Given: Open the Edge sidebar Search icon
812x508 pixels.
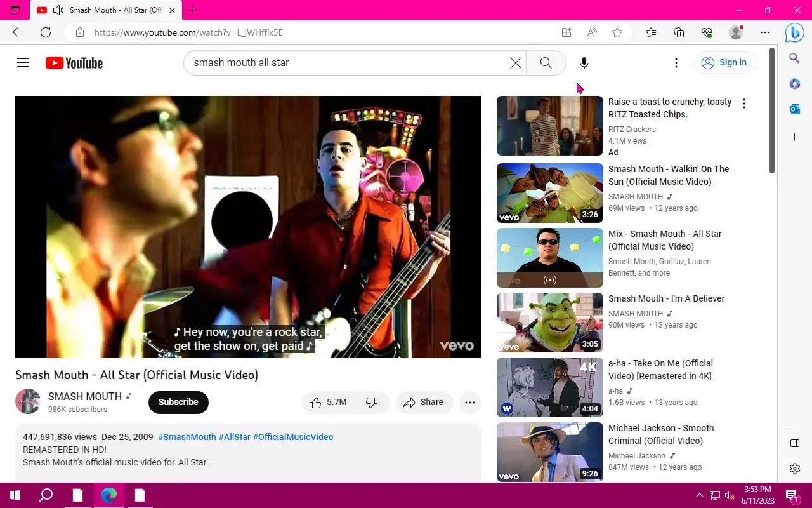Looking at the screenshot, I should pyautogui.click(x=794, y=58).
